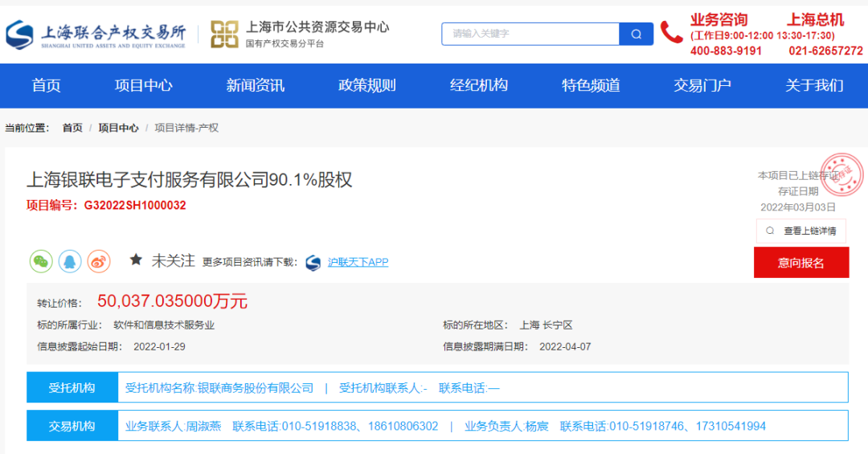Click region value 上海 长宁区
The image size is (868, 454).
(x=546, y=325)
